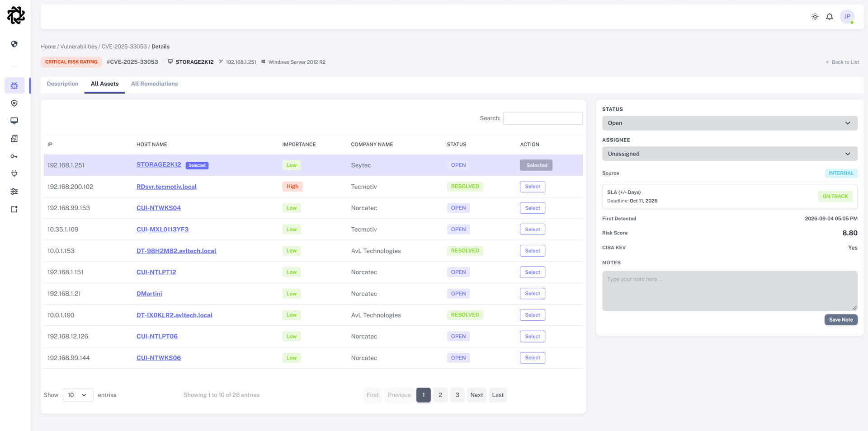Image resolution: width=868 pixels, height=431 pixels.
Task: Click the Next pagination button
Action: (x=476, y=395)
